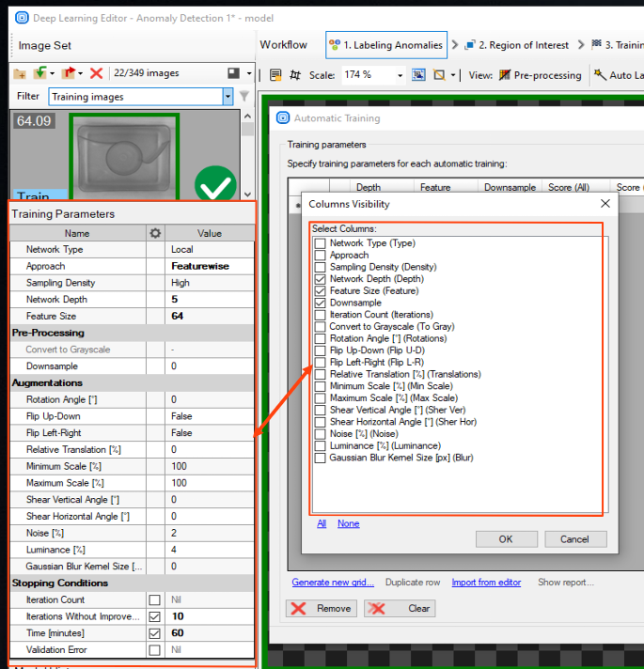Click the green import images arrow icon
This screenshot has height=669, width=644.
[x=39, y=72]
